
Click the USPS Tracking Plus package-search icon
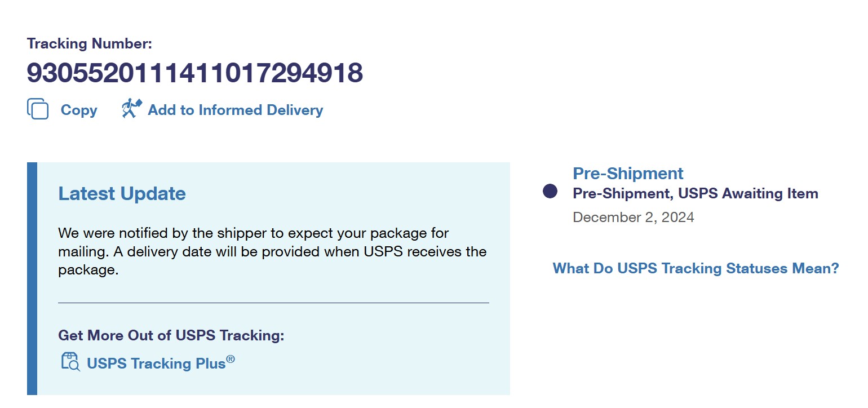click(70, 362)
